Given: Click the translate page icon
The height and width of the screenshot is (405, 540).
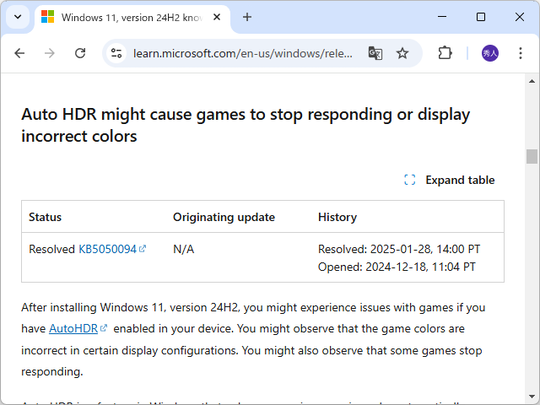Looking at the screenshot, I should coord(375,53).
